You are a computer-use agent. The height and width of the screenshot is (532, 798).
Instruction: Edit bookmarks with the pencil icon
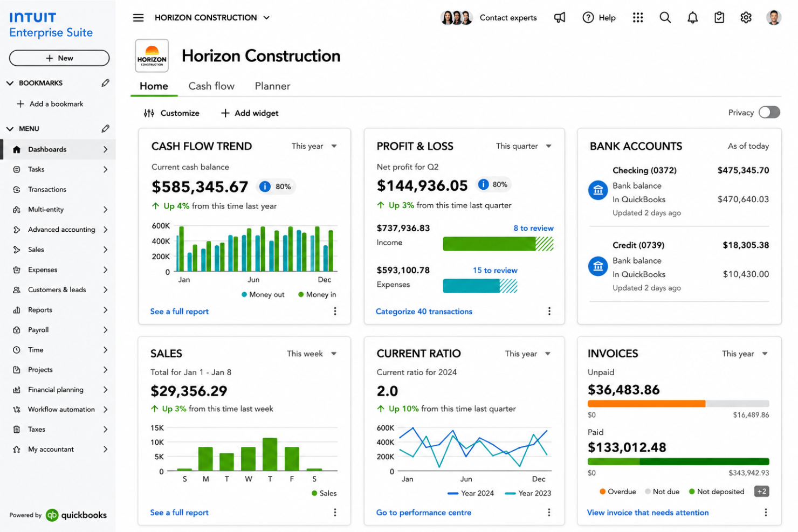point(105,83)
